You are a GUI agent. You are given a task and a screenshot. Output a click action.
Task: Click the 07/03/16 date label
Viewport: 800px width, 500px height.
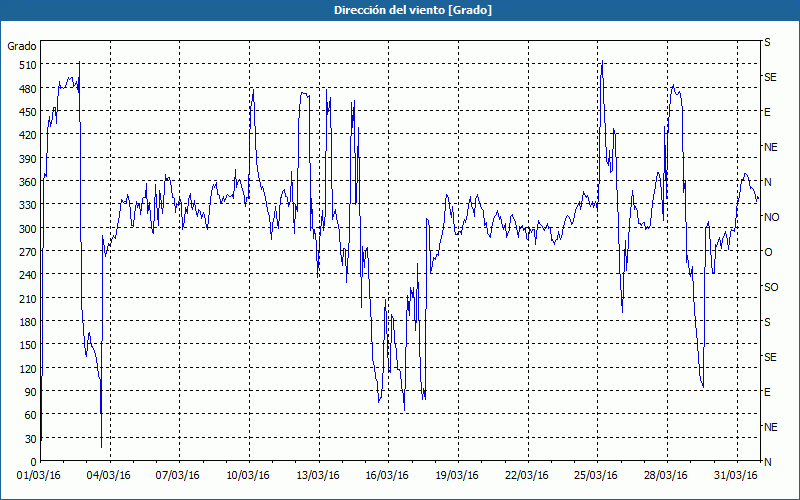[x=178, y=476]
